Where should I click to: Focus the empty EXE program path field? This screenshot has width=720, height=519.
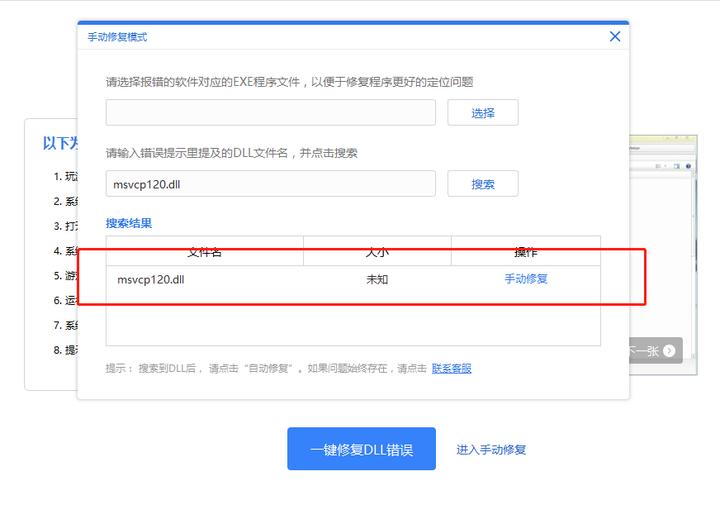click(x=270, y=113)
